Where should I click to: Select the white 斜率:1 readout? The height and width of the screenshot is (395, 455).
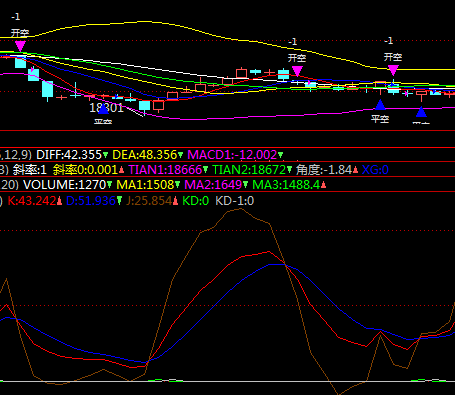click(x=30, y=170)
